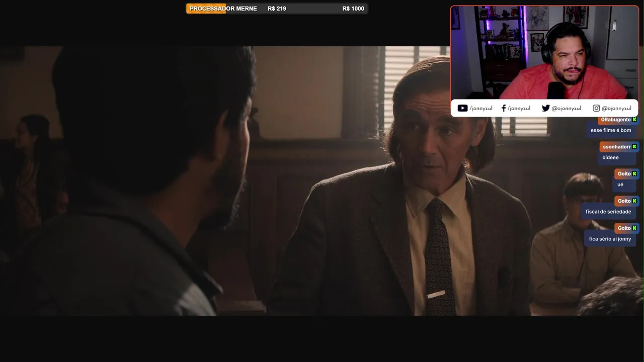Screen dimensions: 644x362
Task: Open the Facebook handle /jonnyzul
Action: (519, 108)
